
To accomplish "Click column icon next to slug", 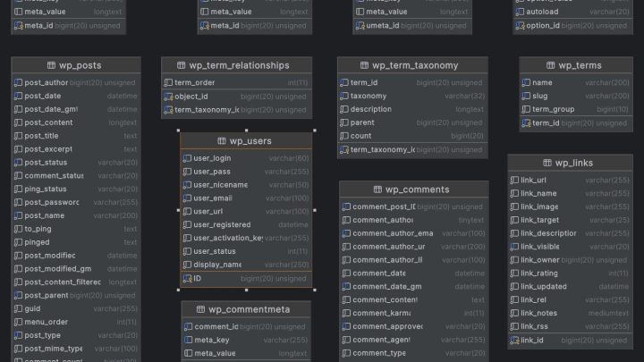I will [526, 96].
